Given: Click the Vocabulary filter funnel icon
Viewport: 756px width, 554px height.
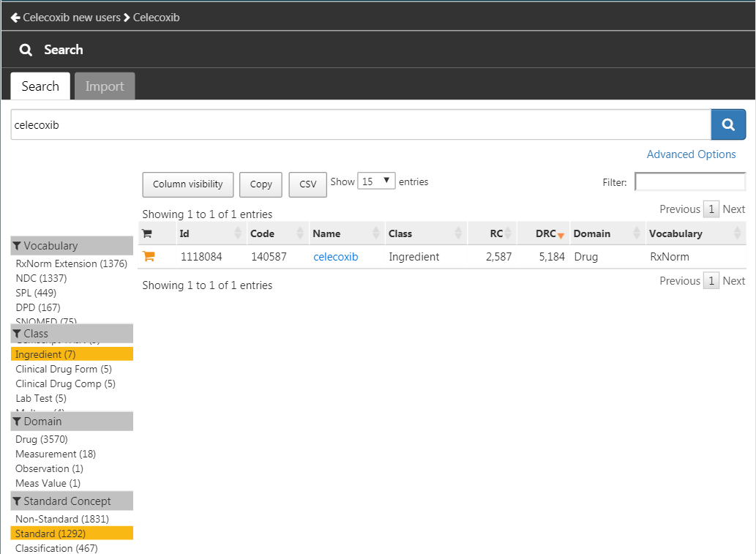Looking at the screenshot, I should click(17, 246).
